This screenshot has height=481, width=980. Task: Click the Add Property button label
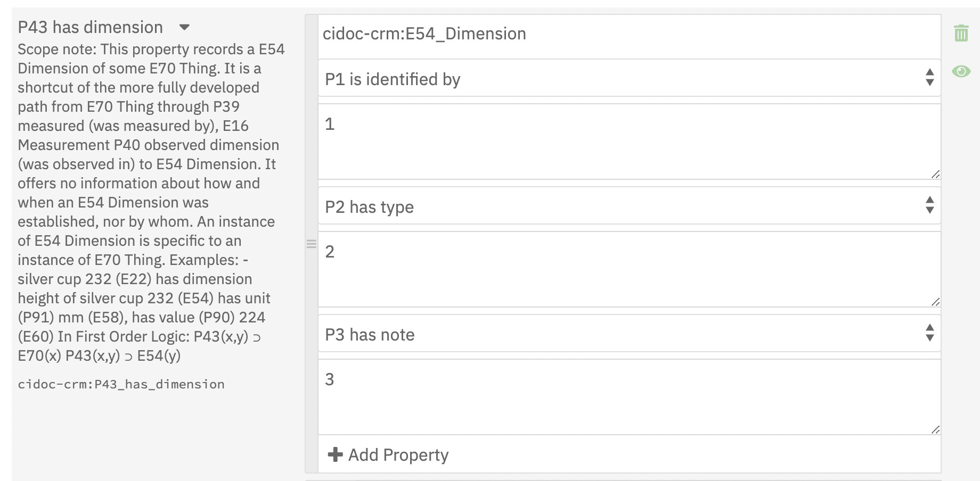(x=398, y=455)
